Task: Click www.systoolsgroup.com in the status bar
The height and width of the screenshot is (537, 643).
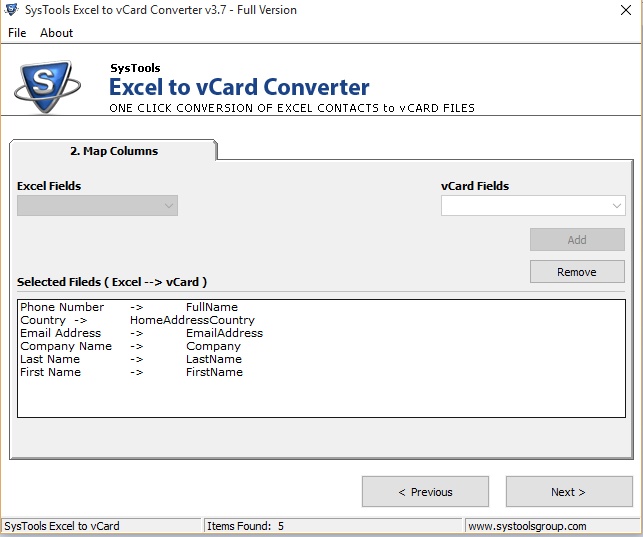Action: 527,526
